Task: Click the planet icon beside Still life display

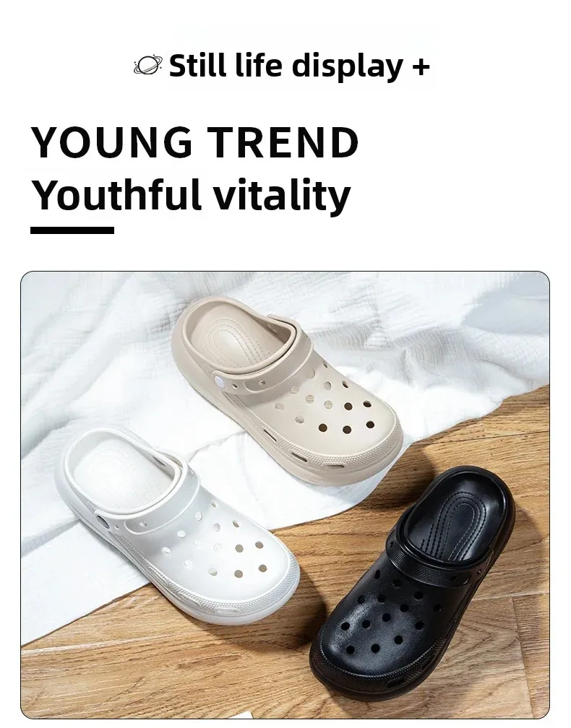Action: coord(147,66)
